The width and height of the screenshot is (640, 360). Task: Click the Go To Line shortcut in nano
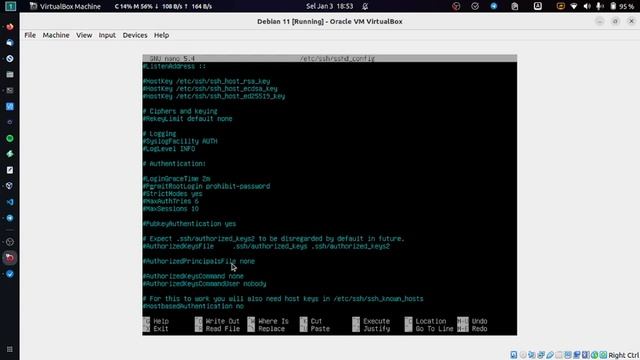tap(429, 329)
